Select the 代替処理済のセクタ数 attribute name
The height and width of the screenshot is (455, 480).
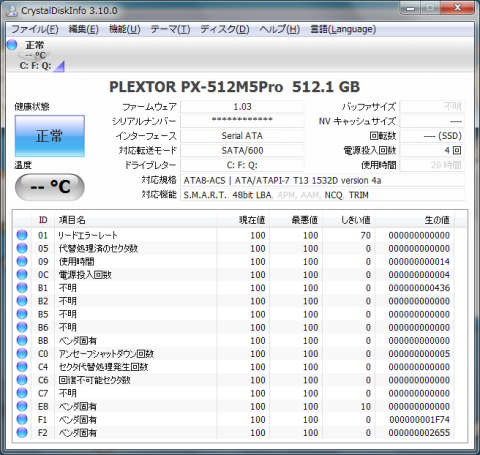(98, 248)
